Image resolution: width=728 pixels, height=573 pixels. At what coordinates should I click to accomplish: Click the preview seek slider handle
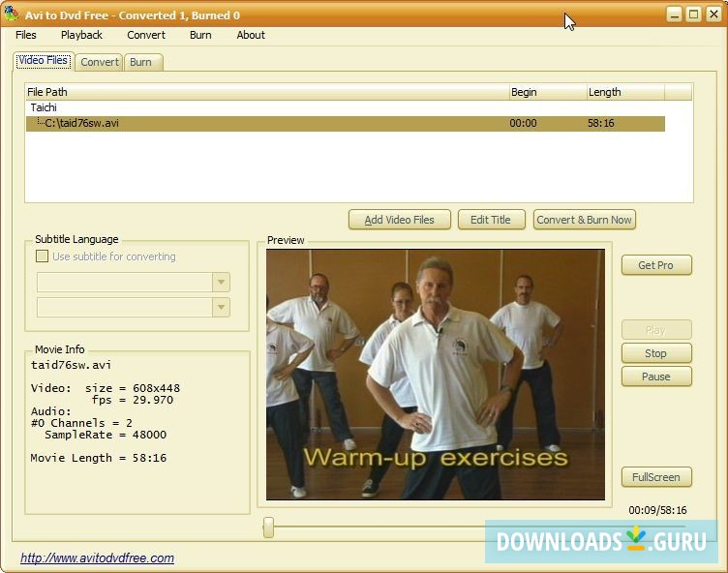click(268, 528)
